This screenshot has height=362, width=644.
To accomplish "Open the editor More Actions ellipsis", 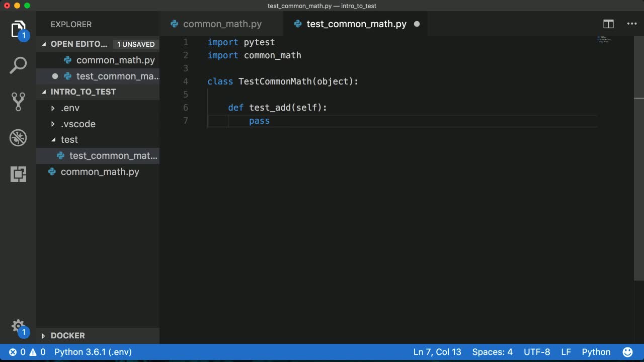I will 632,24.
